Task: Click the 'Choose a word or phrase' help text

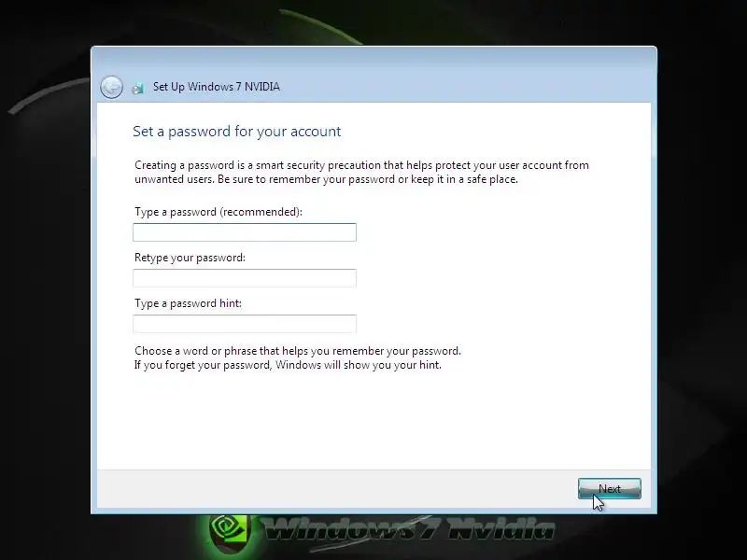Action: coord(298,351)
